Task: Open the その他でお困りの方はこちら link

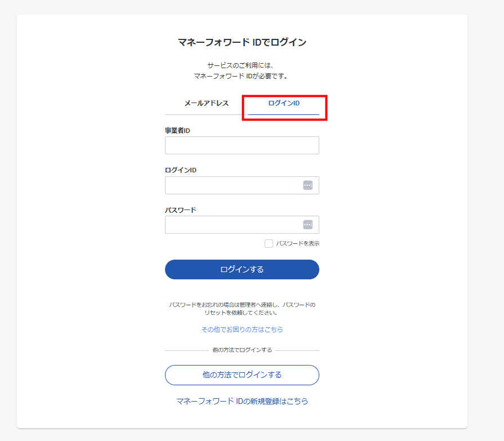Action: [x=242, y=329]
